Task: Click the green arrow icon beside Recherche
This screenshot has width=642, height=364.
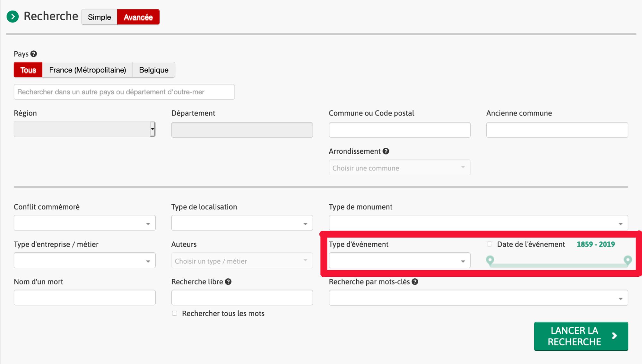Action: (x=13, y=16)
